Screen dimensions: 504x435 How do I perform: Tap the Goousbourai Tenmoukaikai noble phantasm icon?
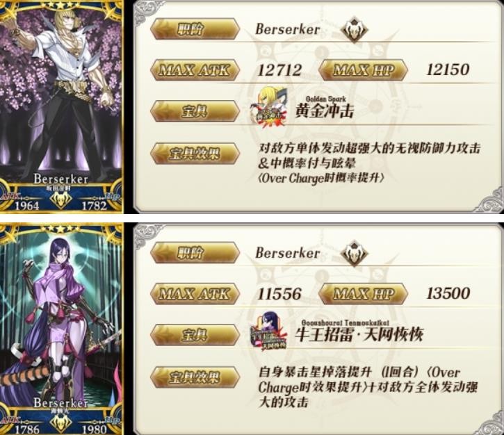[269, 331]
